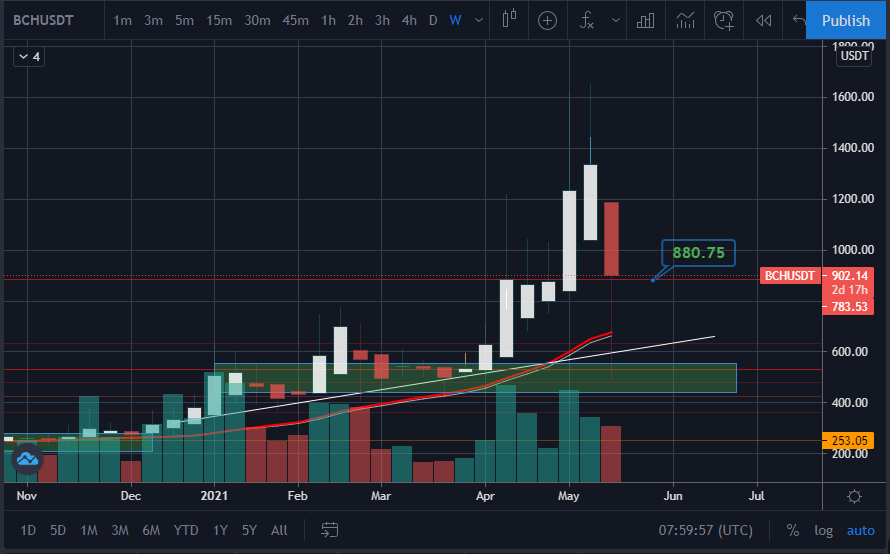Screen dimensions: 890x554
Task: Click the 880.75 price callout label
Action: tap(699, 253)
